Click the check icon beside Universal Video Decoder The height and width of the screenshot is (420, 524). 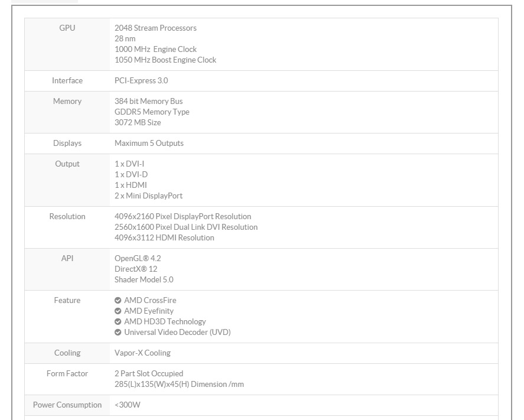[118, 333]
